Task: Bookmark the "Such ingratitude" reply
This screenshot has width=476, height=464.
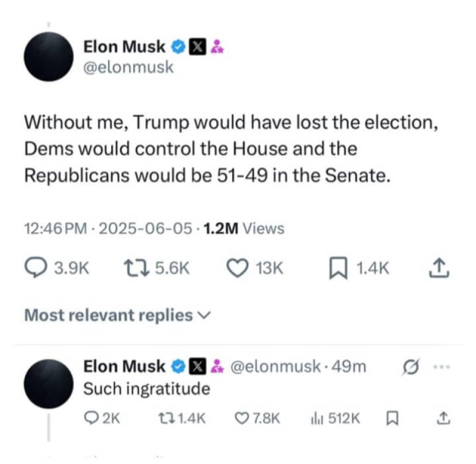Action: click(x=391, y=418)
